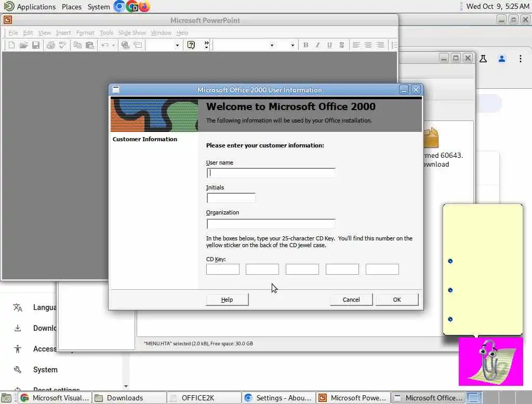Click Cancel in the User Information dialog
The width and height of the screenshot is (532, 404).
coord(351,300)
